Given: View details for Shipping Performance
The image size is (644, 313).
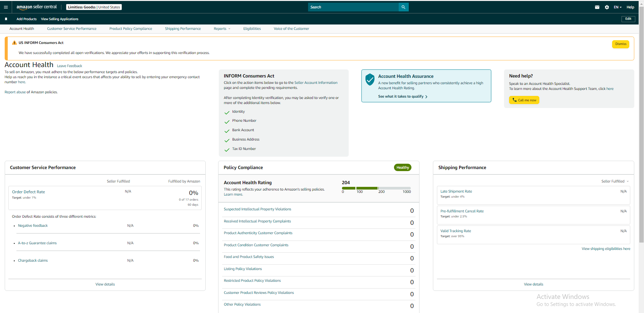Looking at the screenshot, I should click(x=534, y=284).
